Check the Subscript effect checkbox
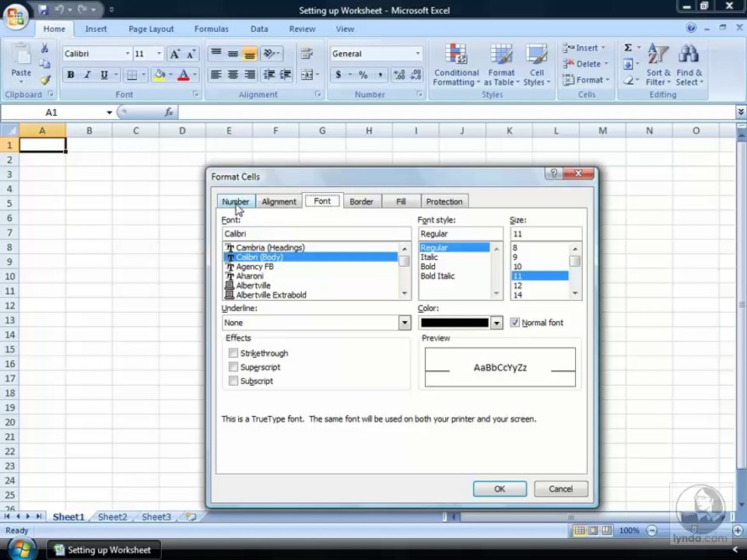 pyautogui.click(x=233, y=380)
